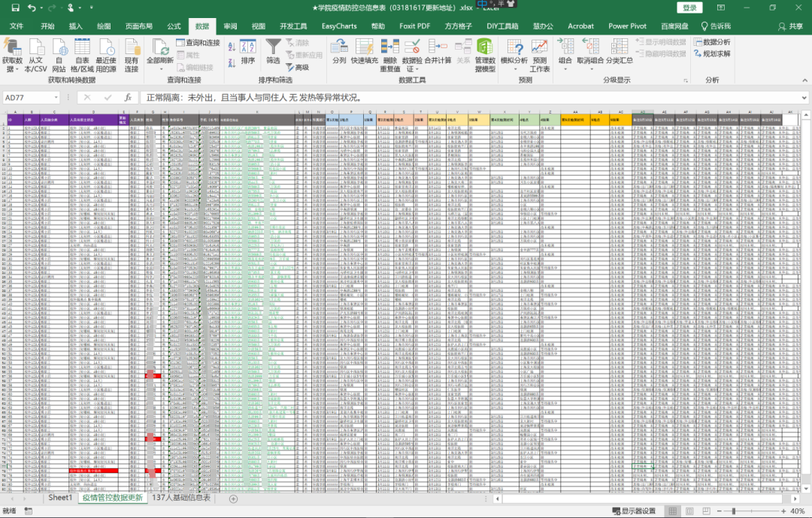Open the Name Box dropdown for AD77

pyautogui.click(x=56, y=98)
